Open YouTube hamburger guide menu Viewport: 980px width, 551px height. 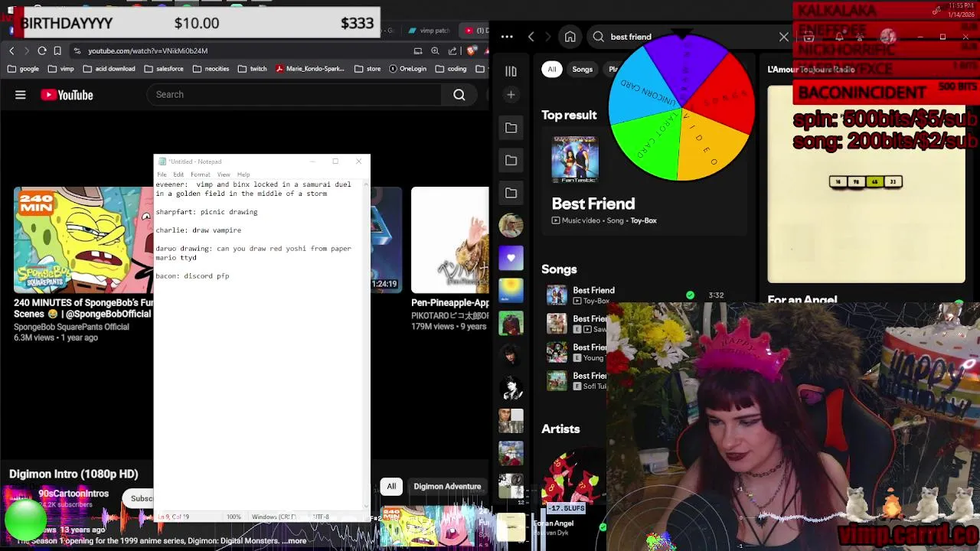click(21, 95)
